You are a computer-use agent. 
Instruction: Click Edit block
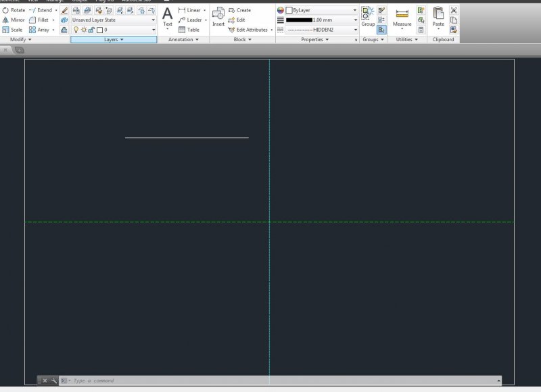point(237,20)
